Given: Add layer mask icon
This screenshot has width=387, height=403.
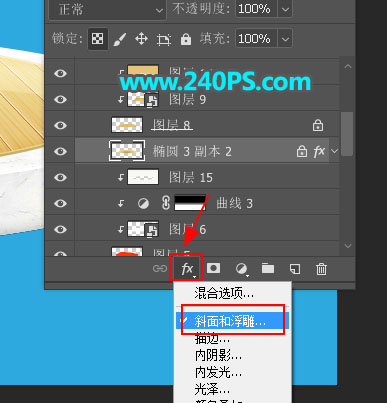Looking at the screenshot, I should (x=213, y=268).
